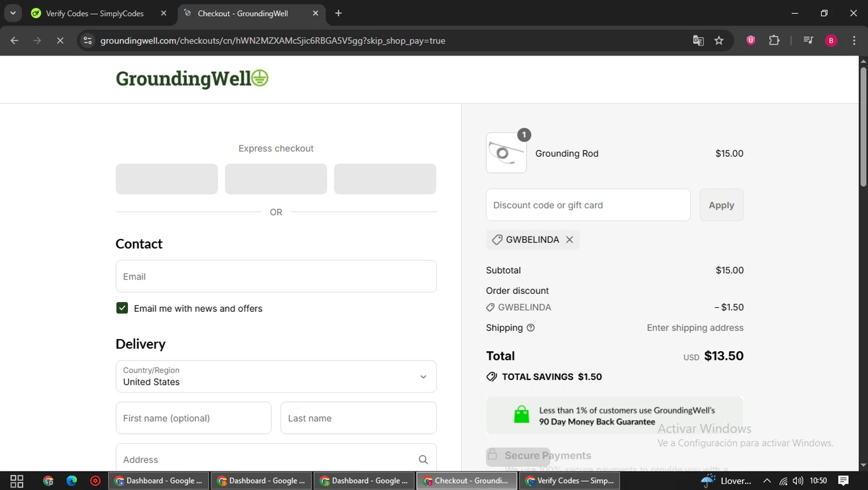Open the Chrome three-dot menu
This screenshot has height=490, width=868.
854,40
